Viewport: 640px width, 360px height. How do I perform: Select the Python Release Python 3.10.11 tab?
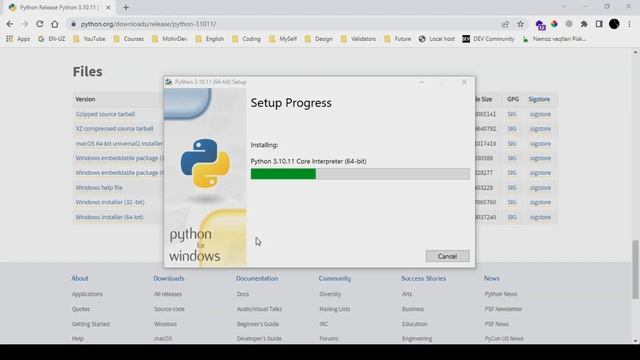(x=59, y=7)
